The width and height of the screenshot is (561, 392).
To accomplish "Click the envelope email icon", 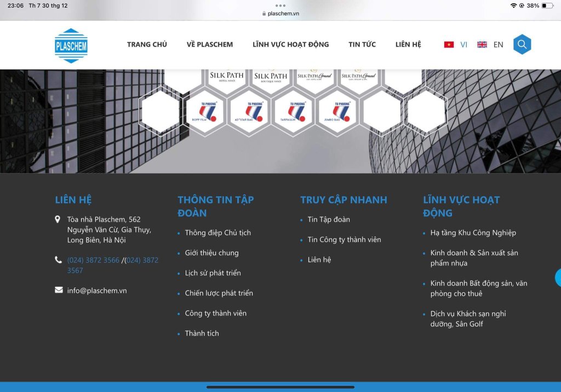I will click(x=59, y=290).
